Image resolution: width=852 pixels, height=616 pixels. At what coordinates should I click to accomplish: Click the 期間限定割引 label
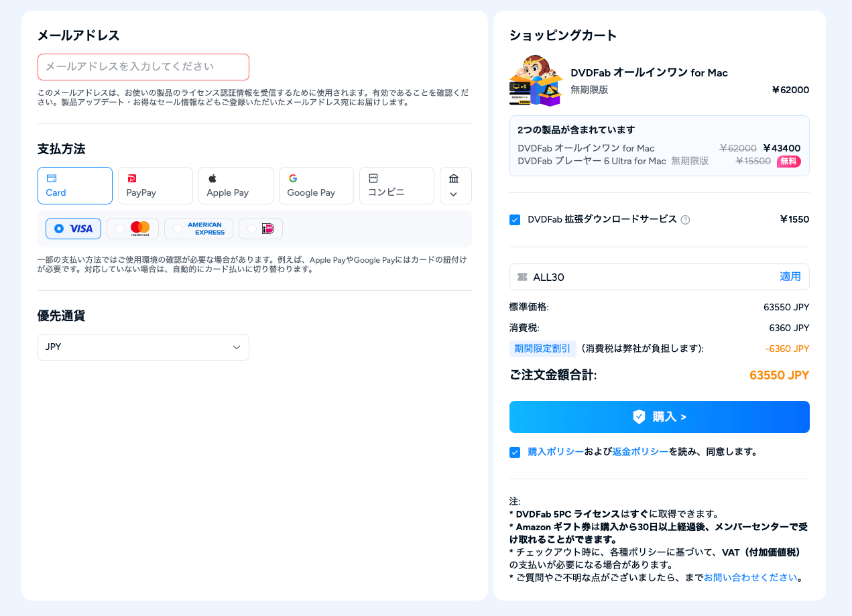point(542,349)
